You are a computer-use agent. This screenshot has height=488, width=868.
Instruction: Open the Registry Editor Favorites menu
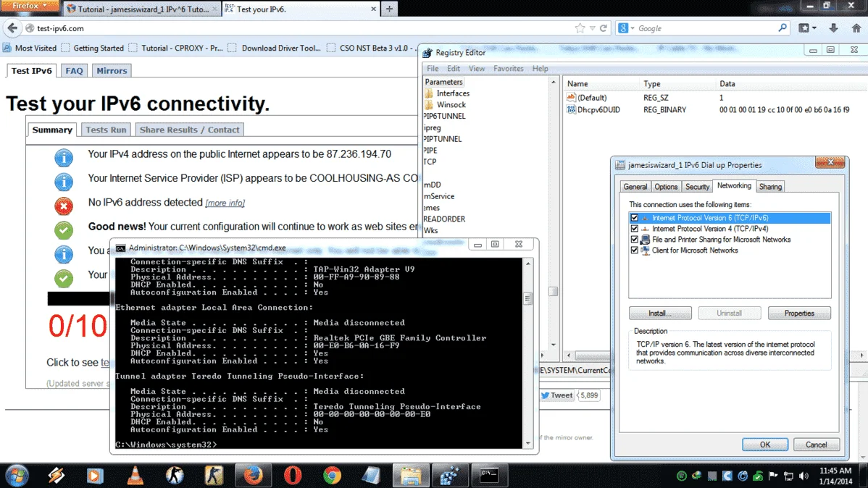508,69
